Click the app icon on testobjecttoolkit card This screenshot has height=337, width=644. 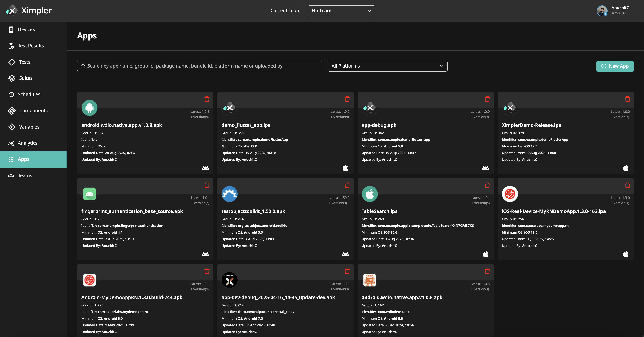click(x=229, y=194)
